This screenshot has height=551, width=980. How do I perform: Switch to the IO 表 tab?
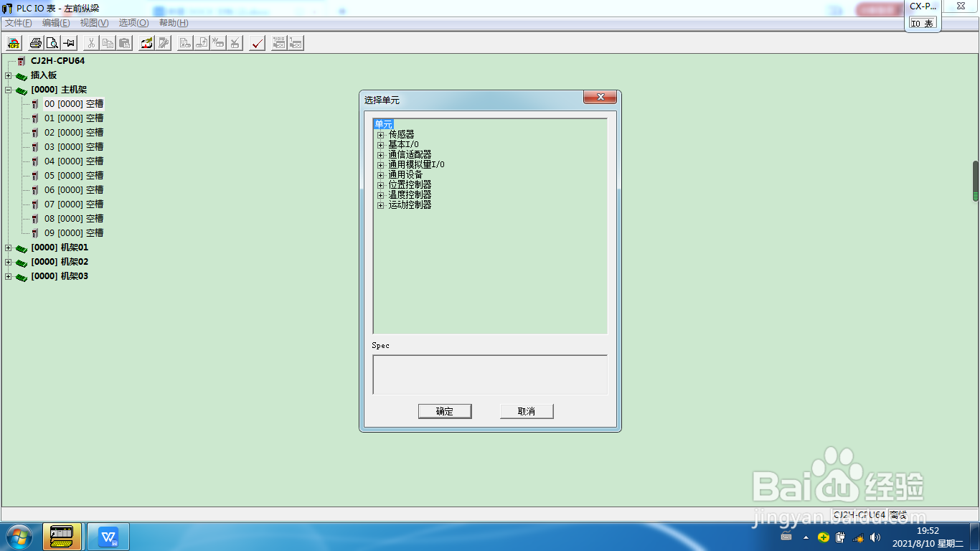coord(923,23)
